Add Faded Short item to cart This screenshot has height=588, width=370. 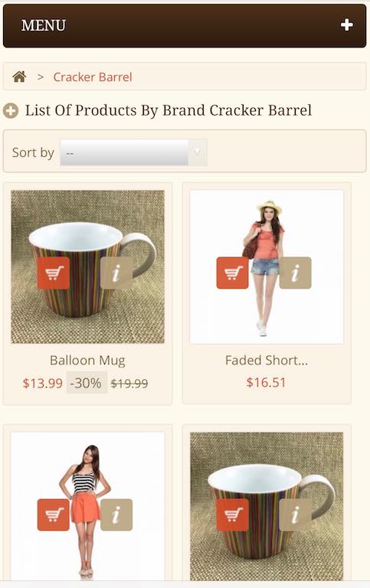pyautogui.click(x=232, y=273)
